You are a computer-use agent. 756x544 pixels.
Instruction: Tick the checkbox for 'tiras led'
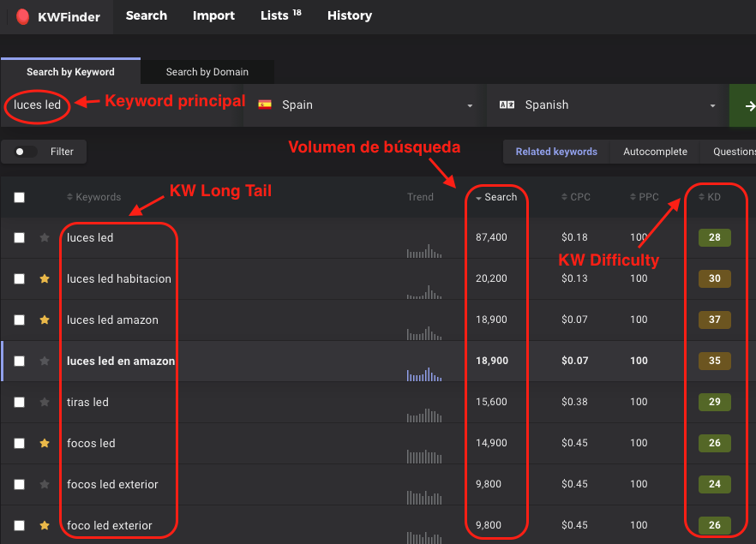click(20, 403)
